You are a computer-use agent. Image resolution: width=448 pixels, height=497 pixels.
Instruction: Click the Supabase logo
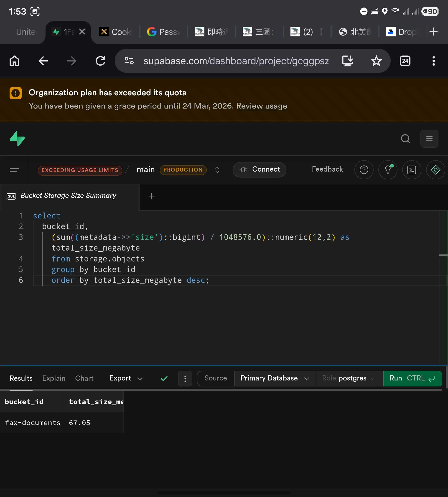coord(17,139)
